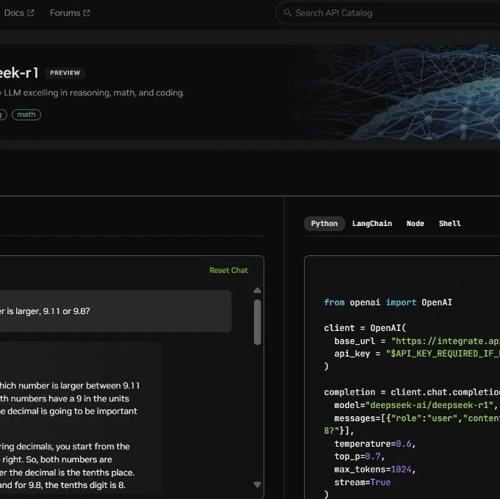The image size is (500, 499).
Task: Open the Forums external link
Action: point(70,13)
